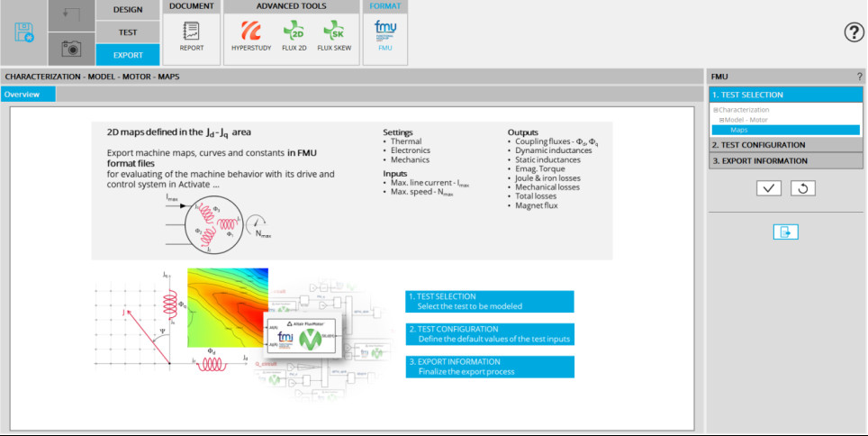868x436 pixels.
Task: Click the export file button
Action: point(785,232)
